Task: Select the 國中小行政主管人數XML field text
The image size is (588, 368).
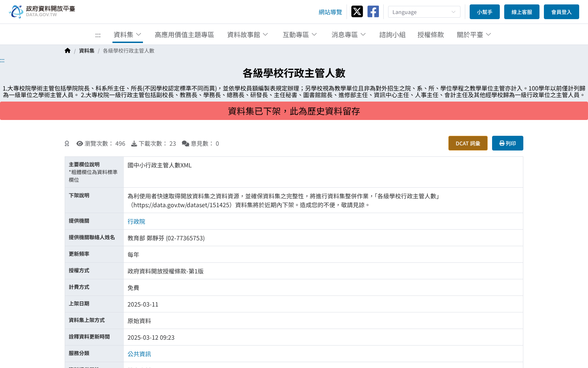Action: tap(159, 166)
